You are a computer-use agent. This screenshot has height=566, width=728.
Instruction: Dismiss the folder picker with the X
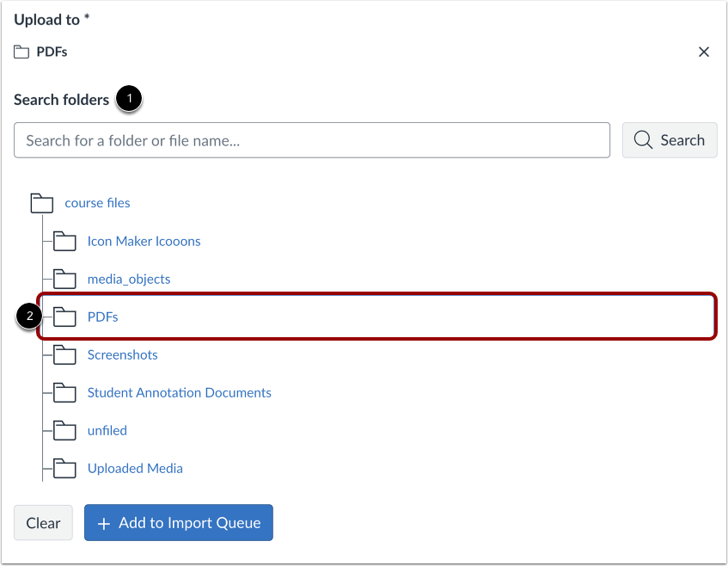pyautogui.click(x=704, y=52)
